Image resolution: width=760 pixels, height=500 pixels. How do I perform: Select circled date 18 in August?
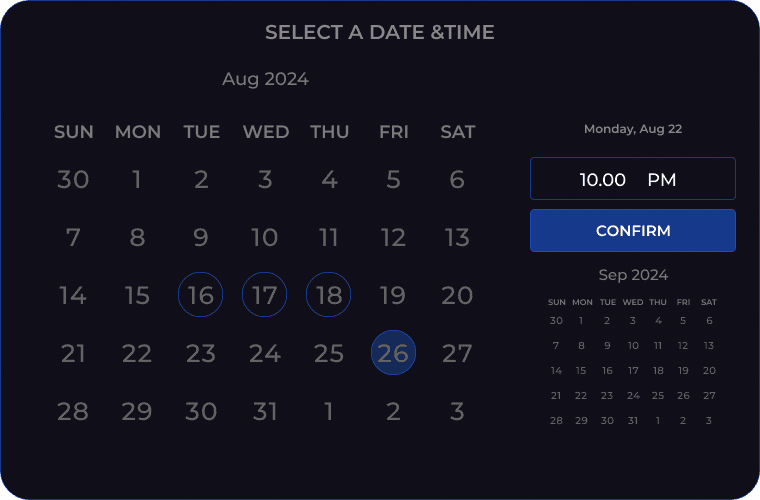tap(329, 295)
